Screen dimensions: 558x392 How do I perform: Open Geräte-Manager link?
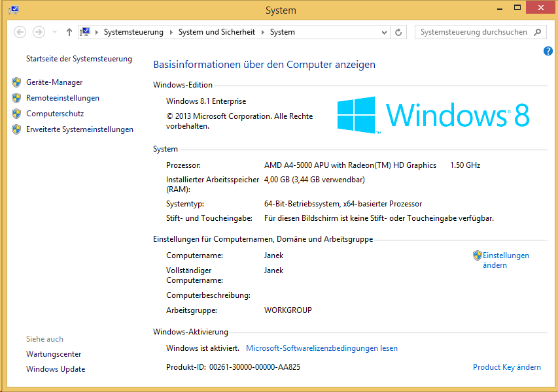point(54,82)
